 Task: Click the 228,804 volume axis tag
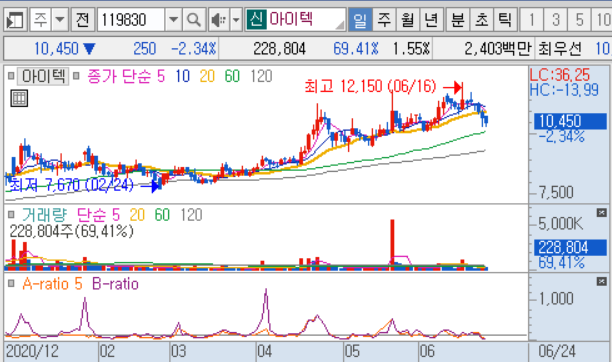[570, 248]
